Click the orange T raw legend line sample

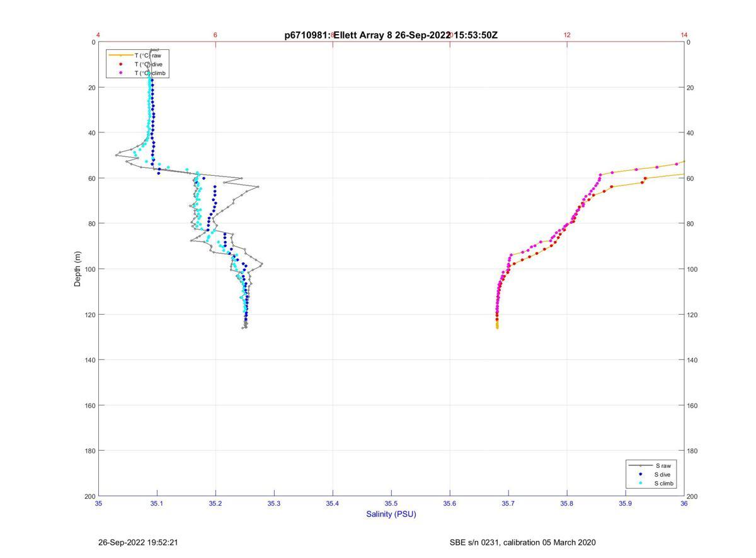[x=120, y=55]
